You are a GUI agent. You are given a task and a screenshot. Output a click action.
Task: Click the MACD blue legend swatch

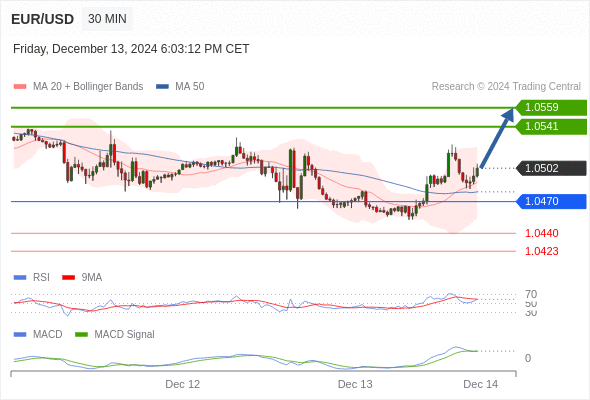click(x=20, y=335)
